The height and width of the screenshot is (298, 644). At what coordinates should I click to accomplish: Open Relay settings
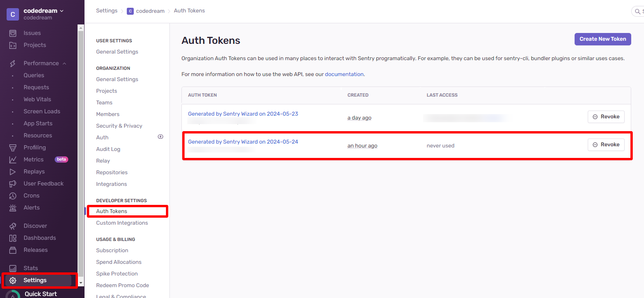103,161
